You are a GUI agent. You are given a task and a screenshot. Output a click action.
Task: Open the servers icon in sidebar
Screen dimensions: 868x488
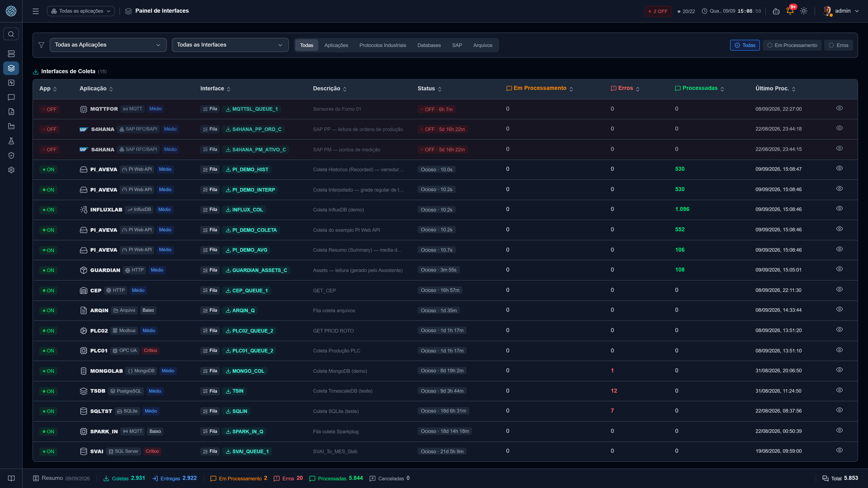pos(11,54)
